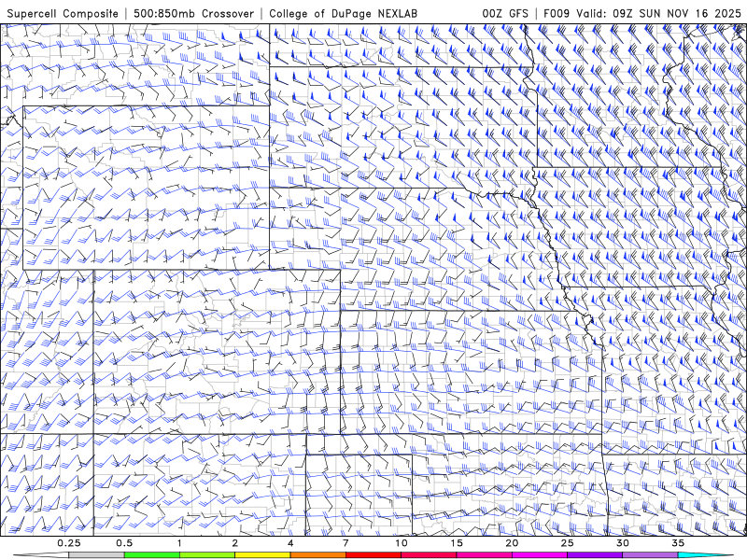Click the legend value label 35
The width and height of the screenshot is (747, 560).
pos(678,543)
